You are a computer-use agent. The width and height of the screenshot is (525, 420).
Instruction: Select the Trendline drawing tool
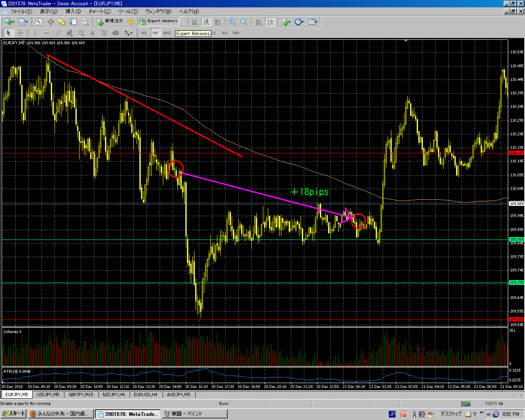[58, 33]
